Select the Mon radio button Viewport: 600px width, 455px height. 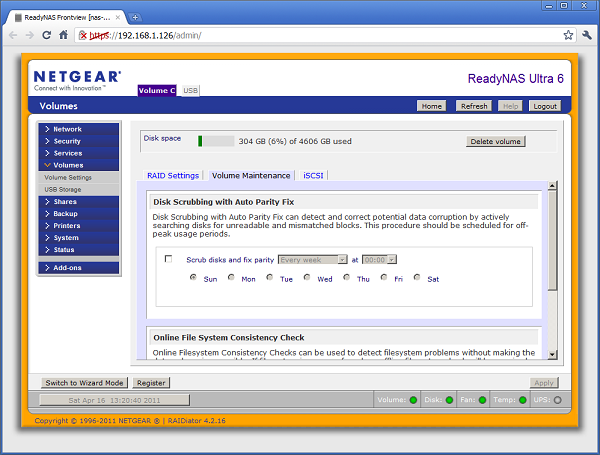point(231,277)
